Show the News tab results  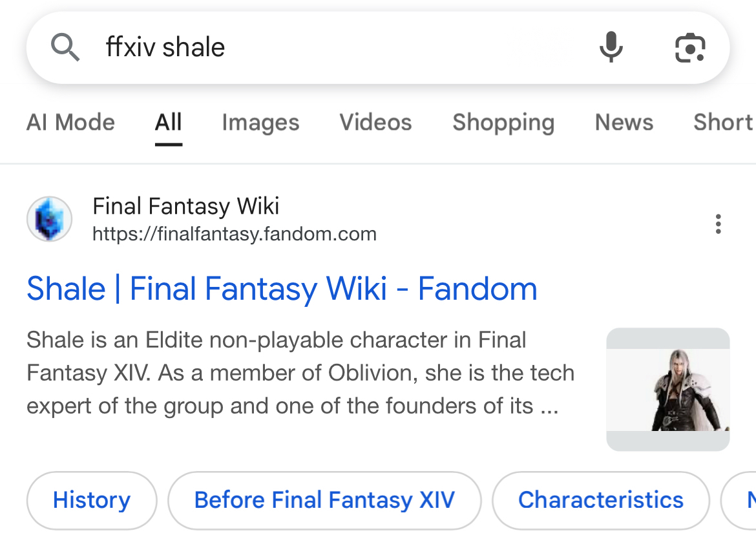[624, 122]
